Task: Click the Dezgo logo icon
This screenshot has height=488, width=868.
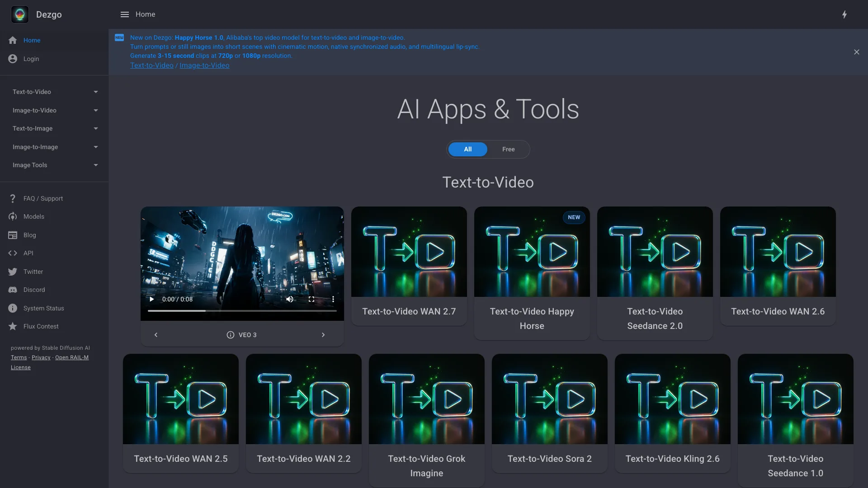Action: coord(20,14)
